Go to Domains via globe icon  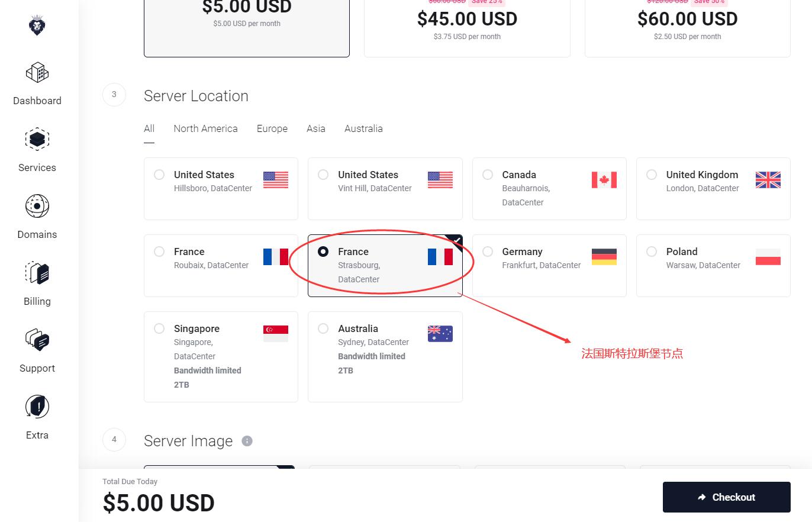tap(37, 207)
